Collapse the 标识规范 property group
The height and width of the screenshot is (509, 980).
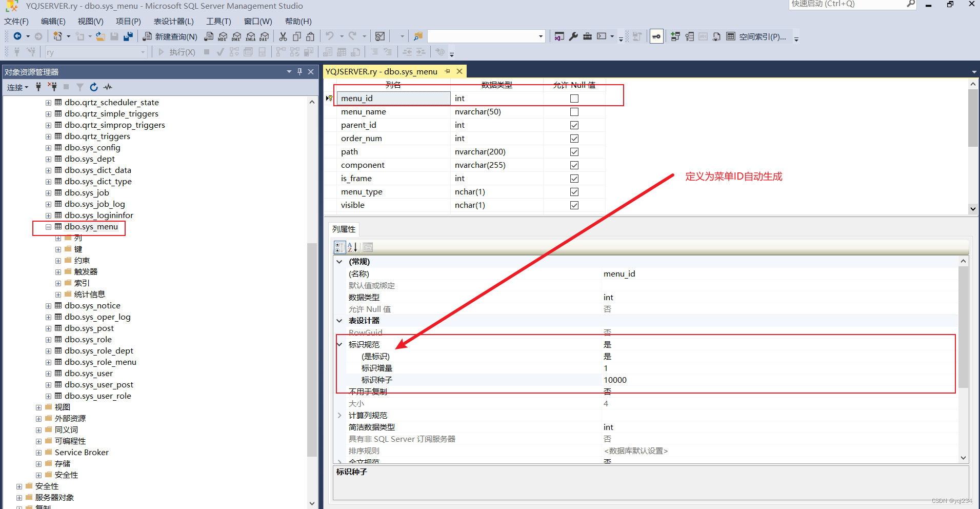339,344
